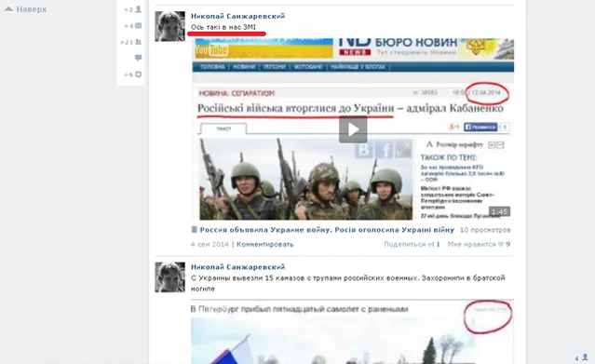Viewport: 595px width, 364px height.
Task: Open the +6 gear notifications icon
Action: (138, 74)
